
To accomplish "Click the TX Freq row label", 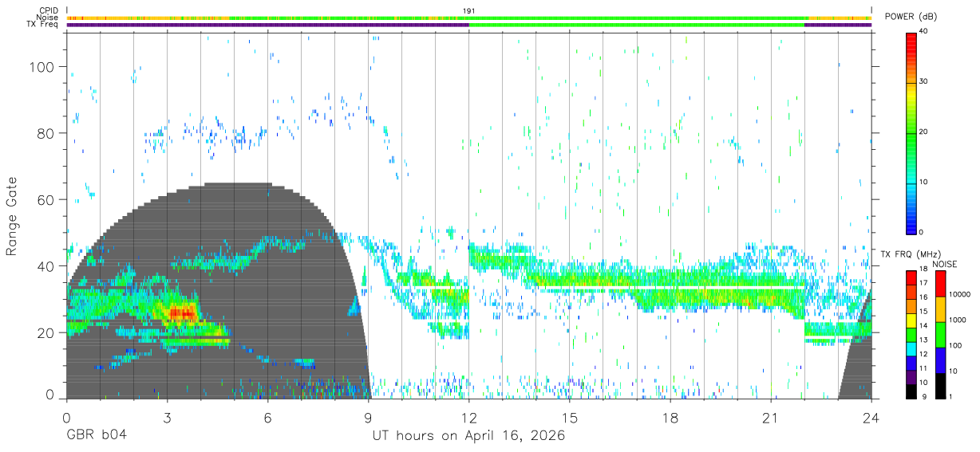I will pyautogui.click(x=43, y=25).
